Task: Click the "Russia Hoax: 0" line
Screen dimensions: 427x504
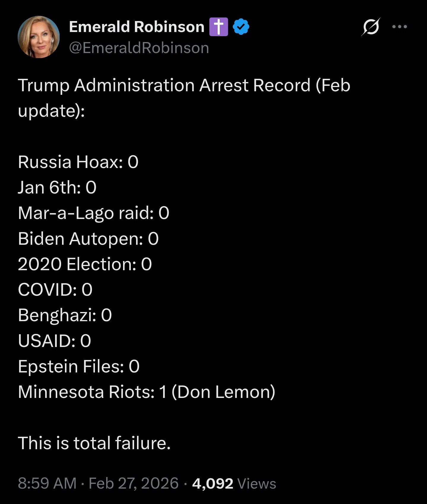Action: [78, 162]
